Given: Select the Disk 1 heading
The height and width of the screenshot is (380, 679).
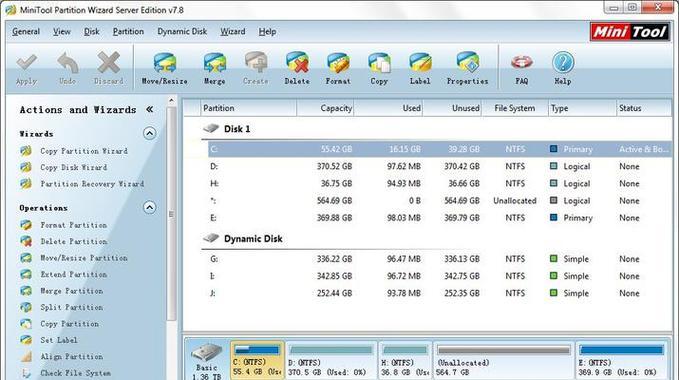Looking at the screenshot, I should click(236, 129).
